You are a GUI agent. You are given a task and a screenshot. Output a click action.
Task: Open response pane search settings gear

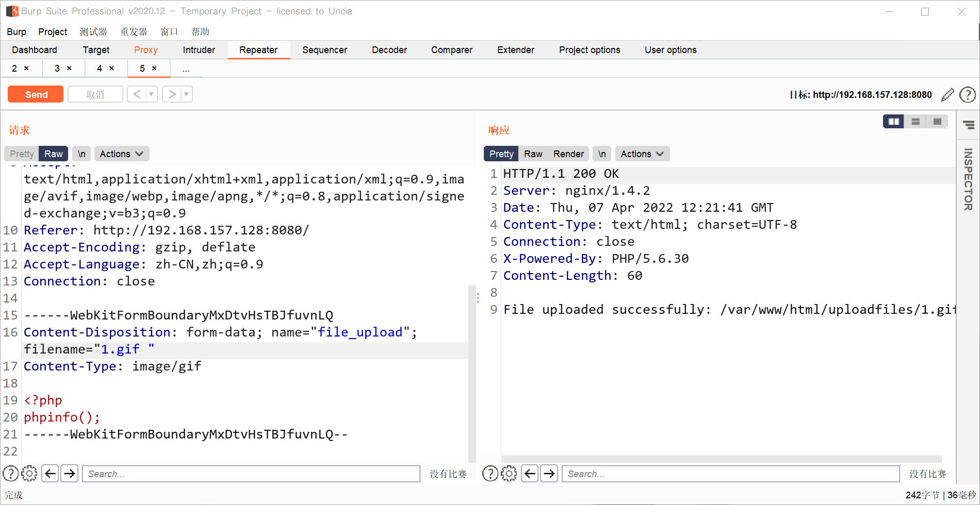point(509,473)
